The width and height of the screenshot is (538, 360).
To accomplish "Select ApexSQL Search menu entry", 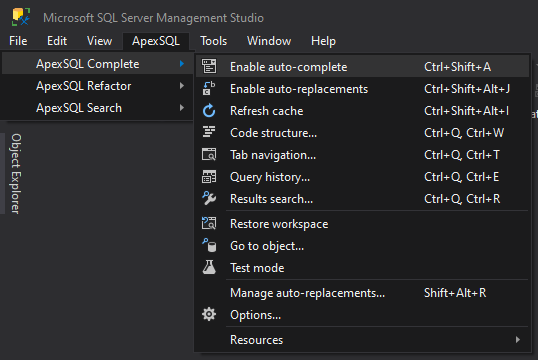I will pyautogui.click(x=97, y=108).
